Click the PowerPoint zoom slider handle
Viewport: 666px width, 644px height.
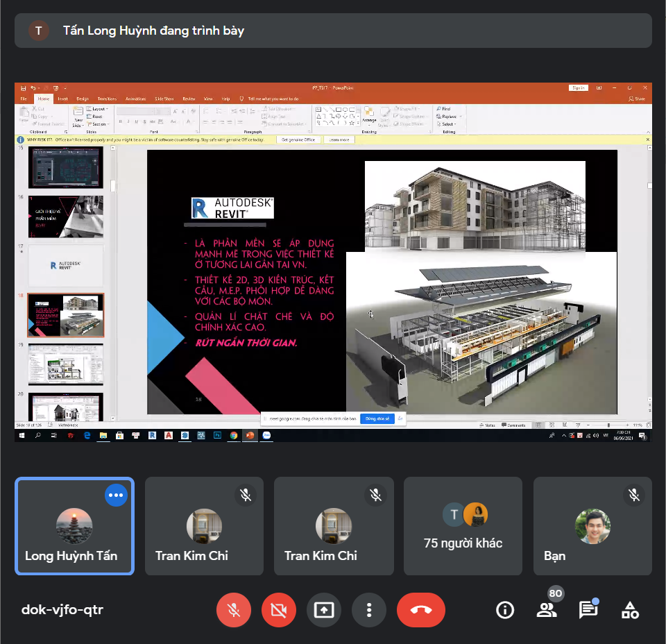point(608,425)
